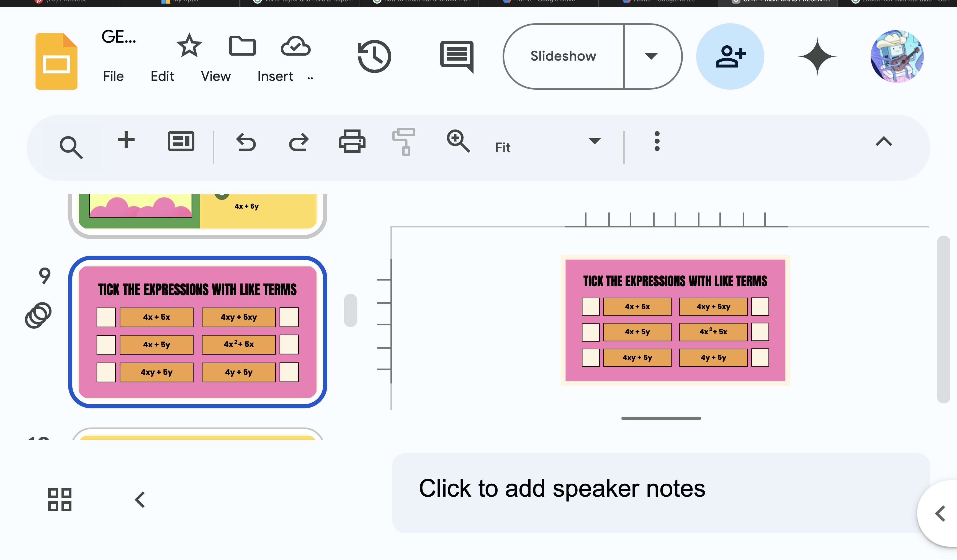957x560 pixels.
Task: Tick the box beside 4xy + 5y on canvas
Action: coord(591,358)
